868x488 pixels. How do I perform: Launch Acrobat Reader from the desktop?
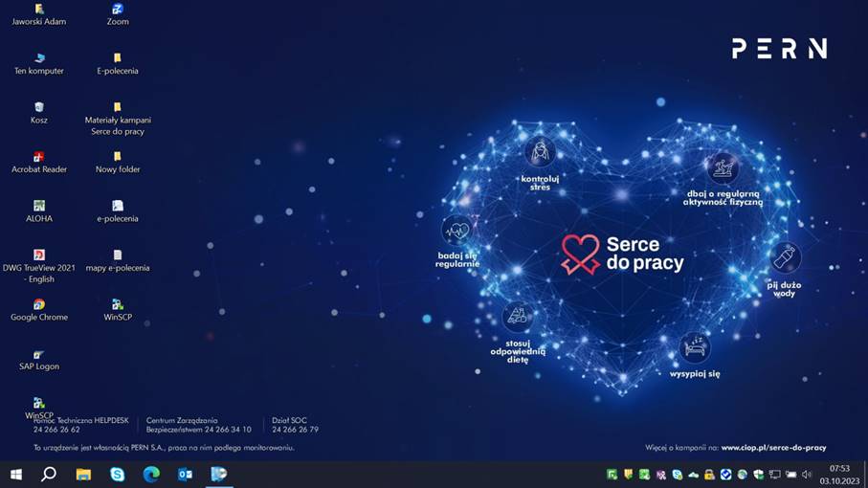point(39,158)
